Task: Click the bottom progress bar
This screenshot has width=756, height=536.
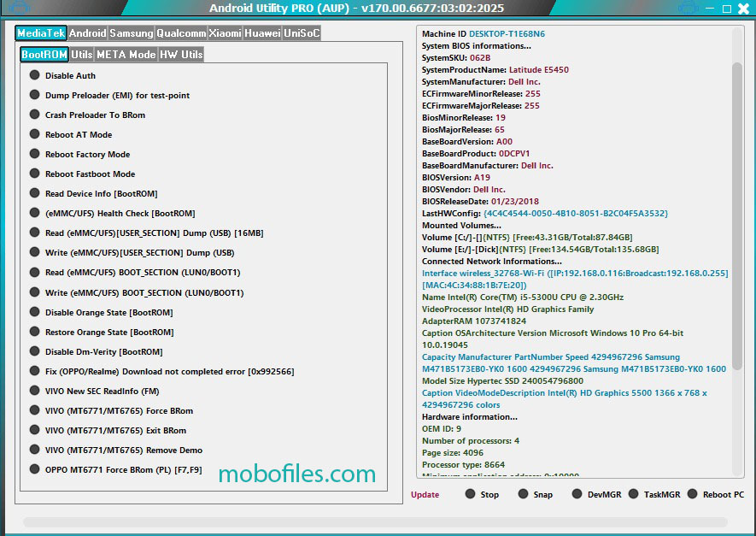Action: point(375,522)
